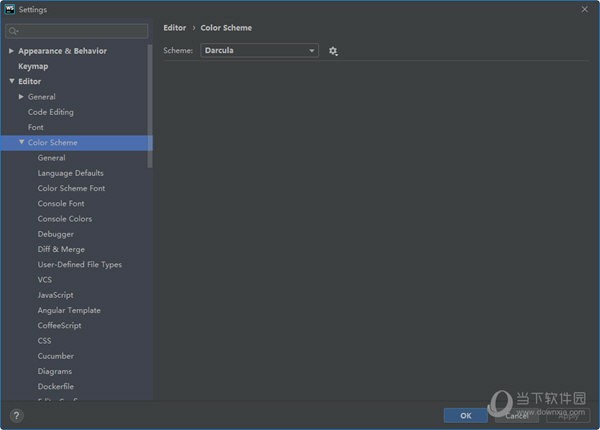The height and width of the screenshot is (430, 600).
Task: Select Debugger color settings
Action: point(55,234)
